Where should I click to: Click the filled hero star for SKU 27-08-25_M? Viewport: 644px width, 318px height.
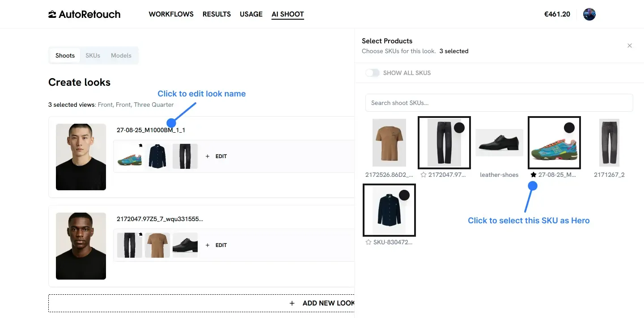(533, 175)
